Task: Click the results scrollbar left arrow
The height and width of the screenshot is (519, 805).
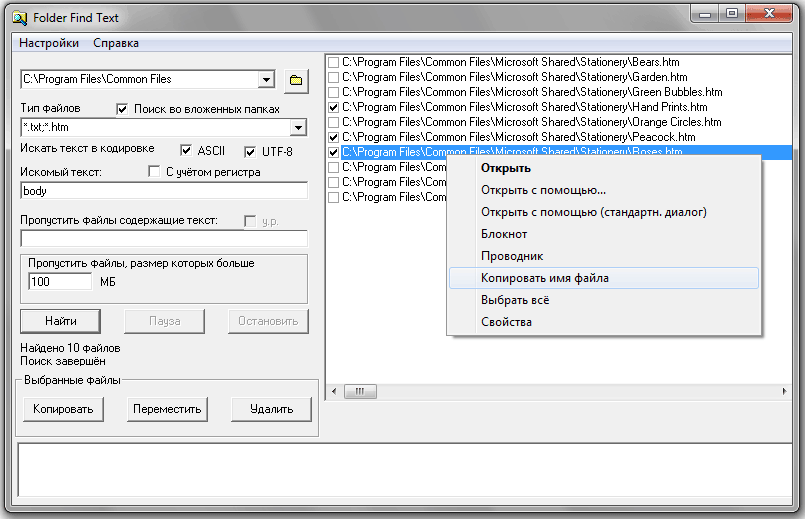Action: (x=334, y=392)
